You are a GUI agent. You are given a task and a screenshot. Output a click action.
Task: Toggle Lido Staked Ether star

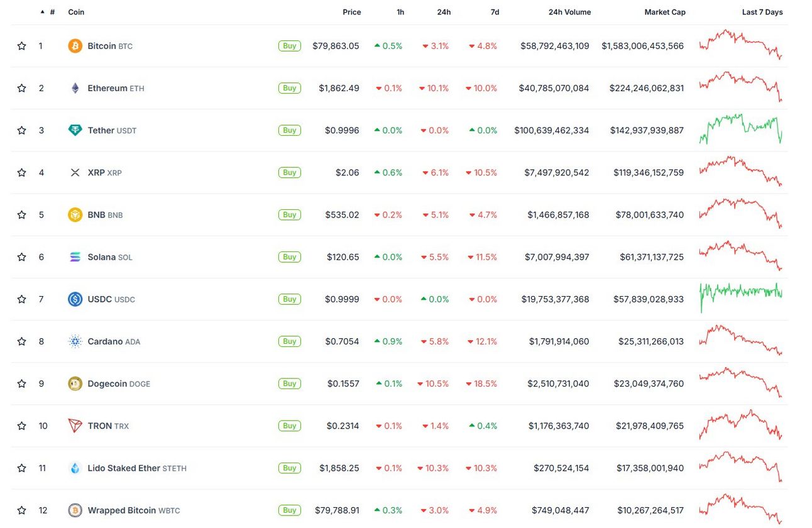(22, 468)
